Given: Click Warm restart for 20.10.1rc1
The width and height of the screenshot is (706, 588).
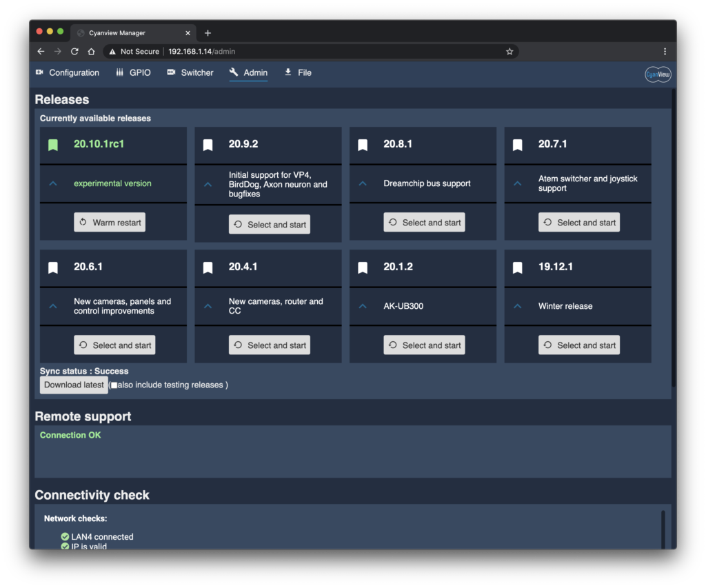Looking at the screenshot, I should [110, 223].
